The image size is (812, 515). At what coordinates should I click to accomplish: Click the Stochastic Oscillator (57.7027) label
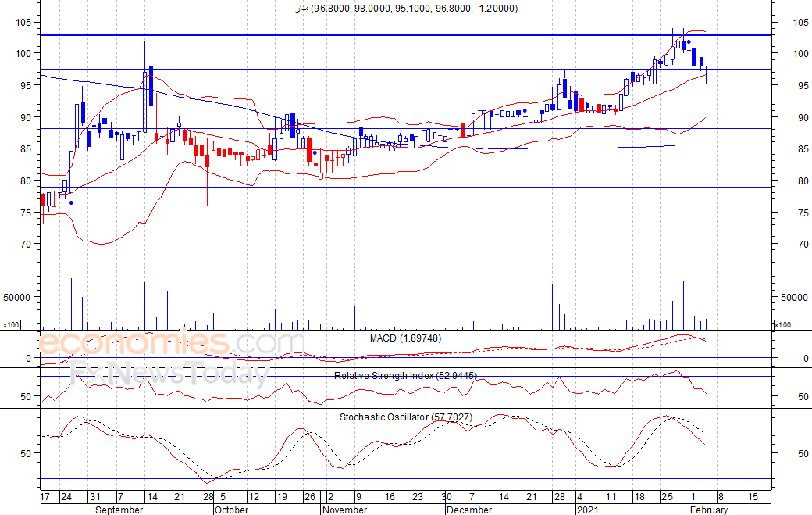(406, 417)
